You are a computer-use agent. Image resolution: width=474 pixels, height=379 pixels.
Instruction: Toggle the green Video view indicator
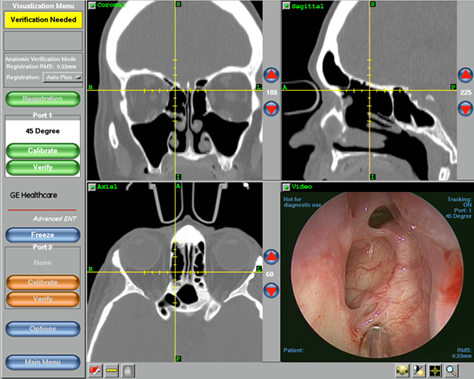286,187
